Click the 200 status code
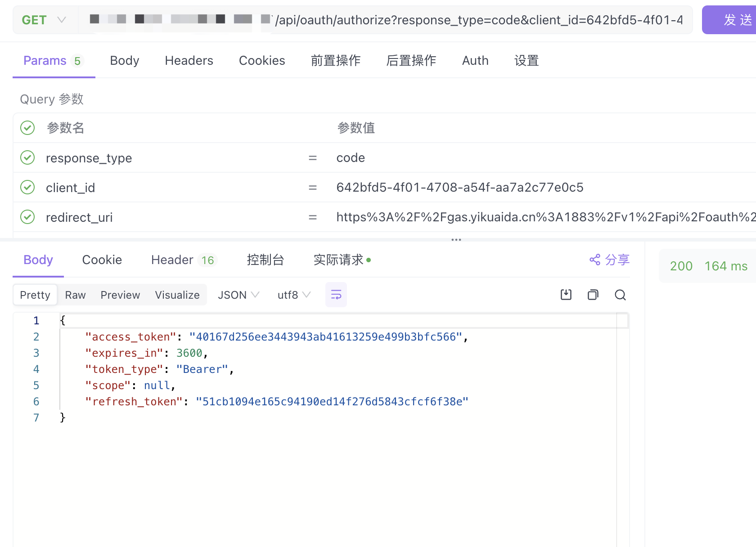This screenshot has height=547, width=756. pyautogui.click(x=681, y=266)
